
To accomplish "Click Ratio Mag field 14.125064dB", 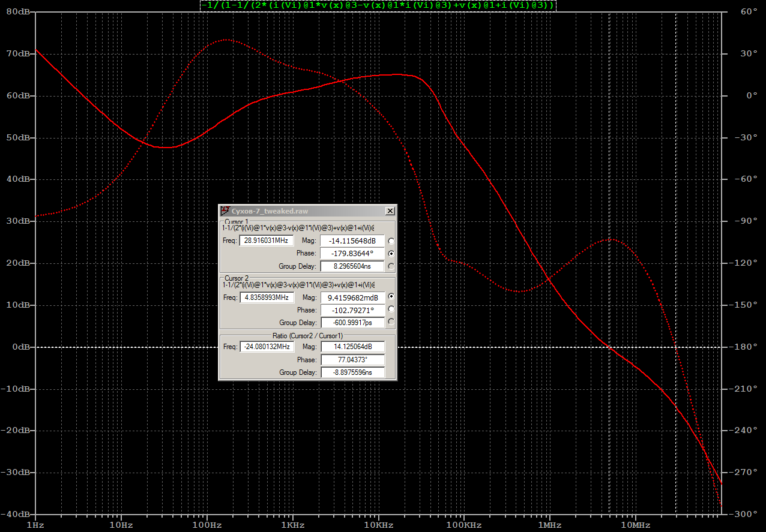I will [x=352, y=347].
